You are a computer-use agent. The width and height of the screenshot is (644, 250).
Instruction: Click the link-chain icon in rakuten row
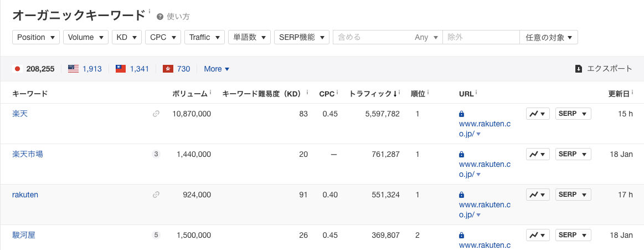(156, 195)
